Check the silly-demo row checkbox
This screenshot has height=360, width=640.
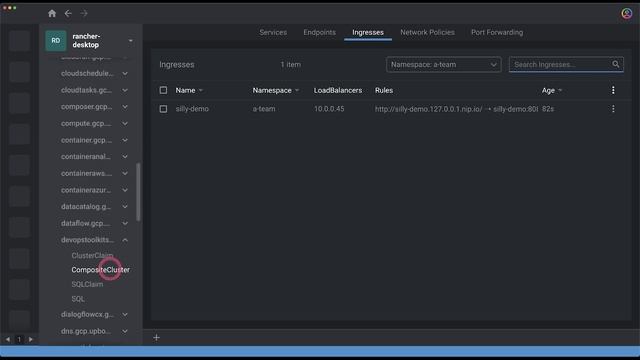point(163,109)
